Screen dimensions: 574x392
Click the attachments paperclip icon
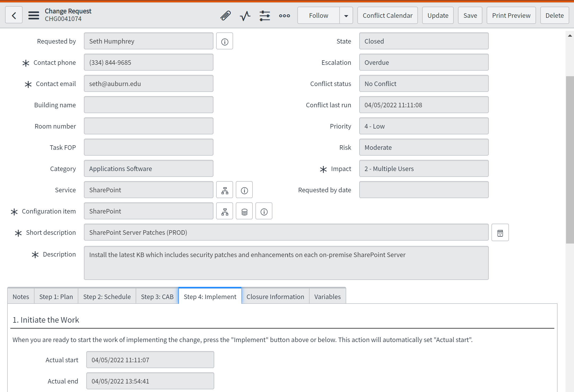[225, 16]
